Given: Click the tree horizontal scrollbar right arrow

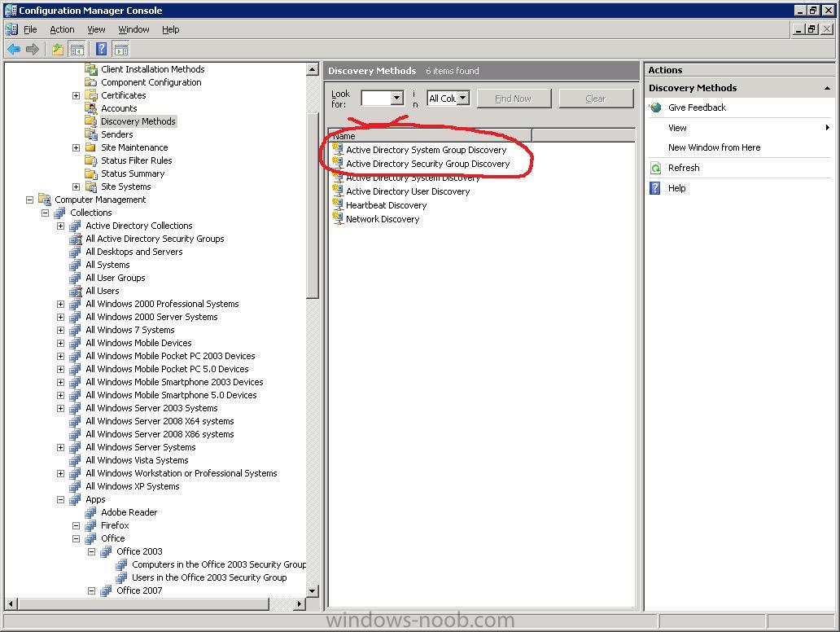Looking at the screenshot, I should pos(300,603).
